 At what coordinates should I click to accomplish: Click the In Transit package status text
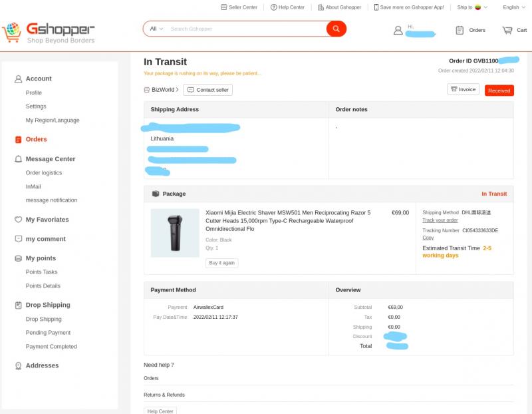click(494, 194)
